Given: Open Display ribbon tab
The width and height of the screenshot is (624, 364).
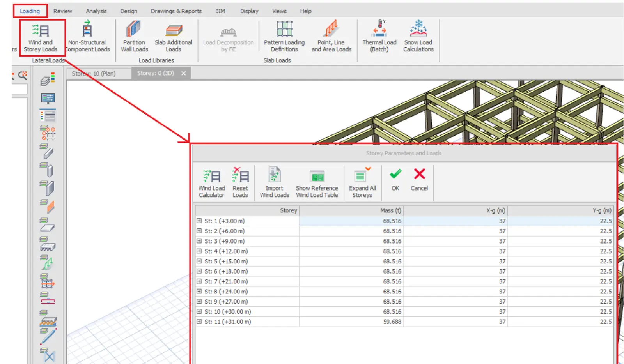Looking at the screenshot, I should 249,11.
